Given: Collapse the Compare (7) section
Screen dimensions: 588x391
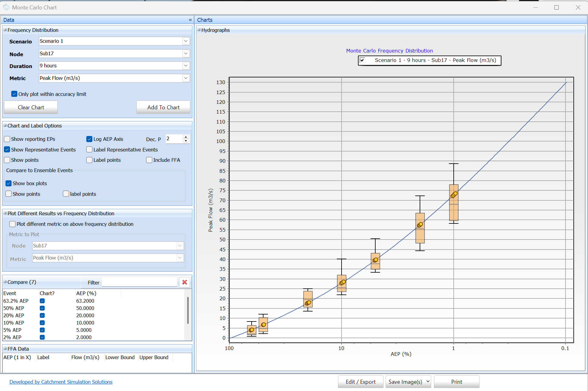Looking at the screenshot, I should point(5,282).
